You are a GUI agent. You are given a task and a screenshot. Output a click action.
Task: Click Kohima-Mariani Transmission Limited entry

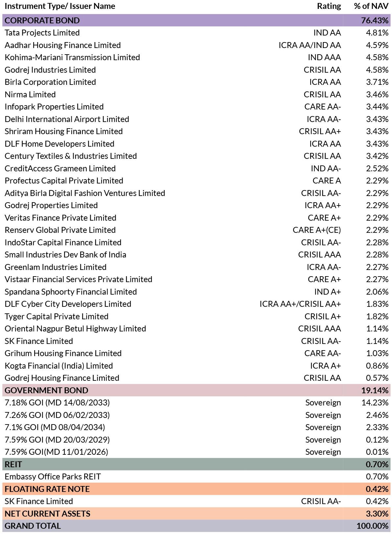click(72, 58)
